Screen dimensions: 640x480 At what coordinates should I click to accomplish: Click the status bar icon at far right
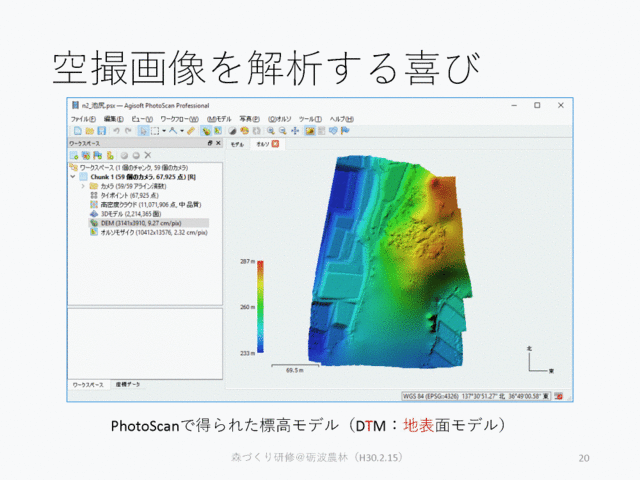pos(559,396)
